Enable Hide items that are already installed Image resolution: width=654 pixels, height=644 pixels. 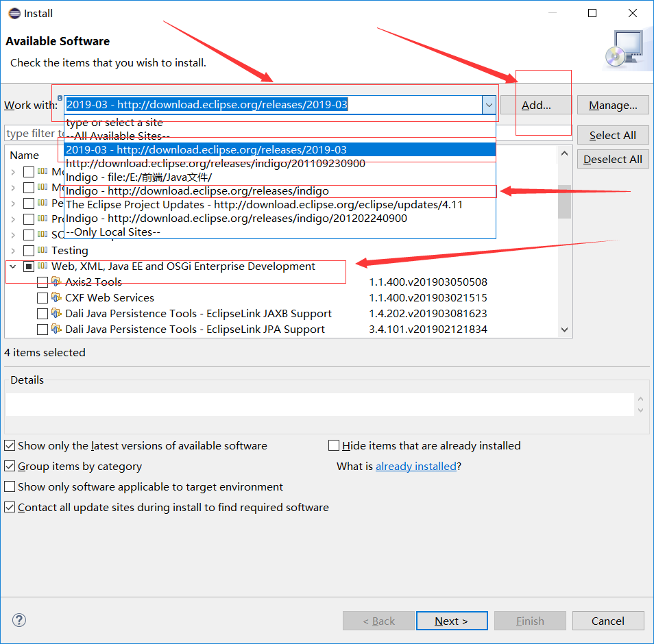pos(334,445)
